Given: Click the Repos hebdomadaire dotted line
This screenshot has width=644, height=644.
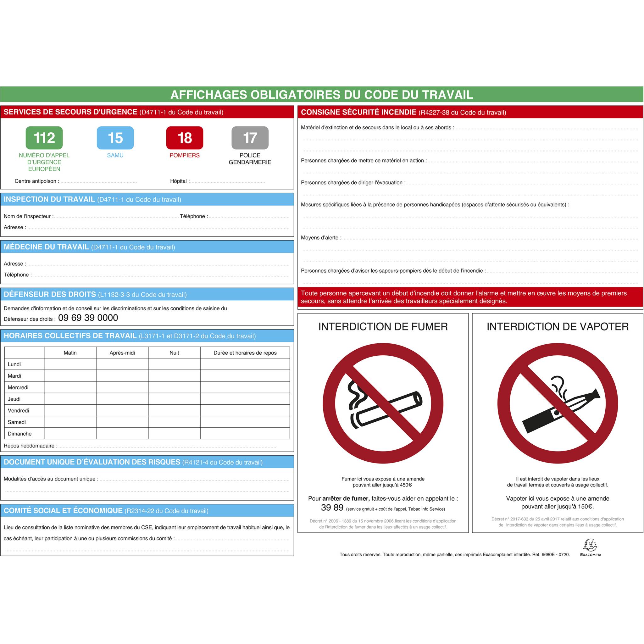Looking at the screenshot, I should (x=167, y=446).
